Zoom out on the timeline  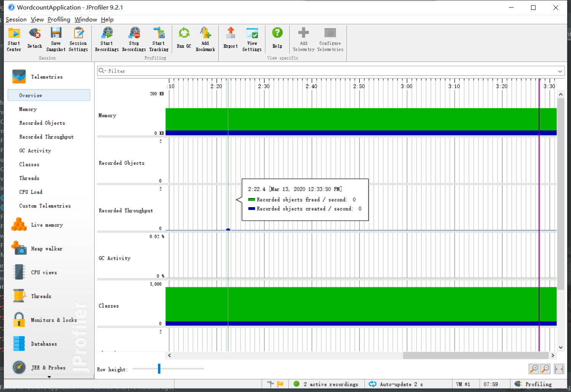(x=545, y=369)
